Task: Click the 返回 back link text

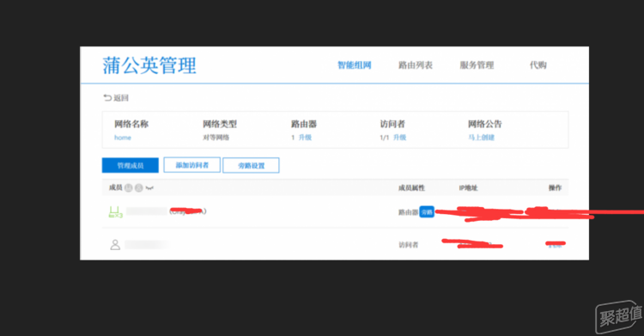Action: 121,98
